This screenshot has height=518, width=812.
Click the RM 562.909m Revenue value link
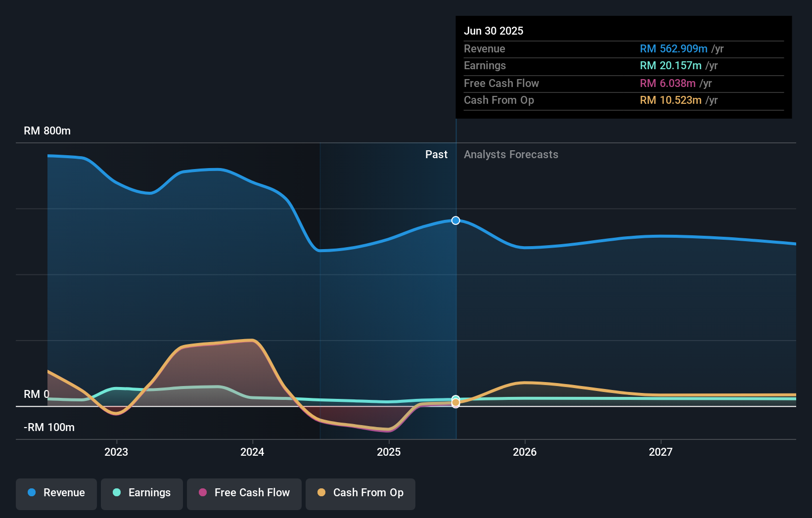(x=673, y=48)
